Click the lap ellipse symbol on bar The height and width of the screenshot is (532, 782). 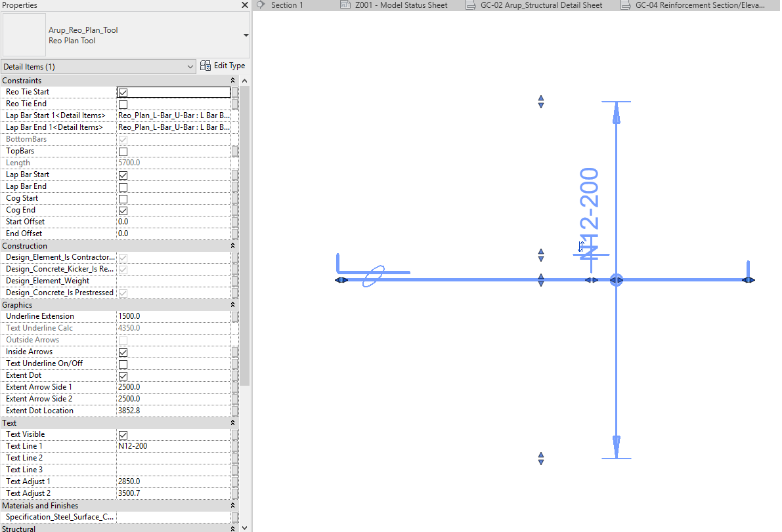373,276
